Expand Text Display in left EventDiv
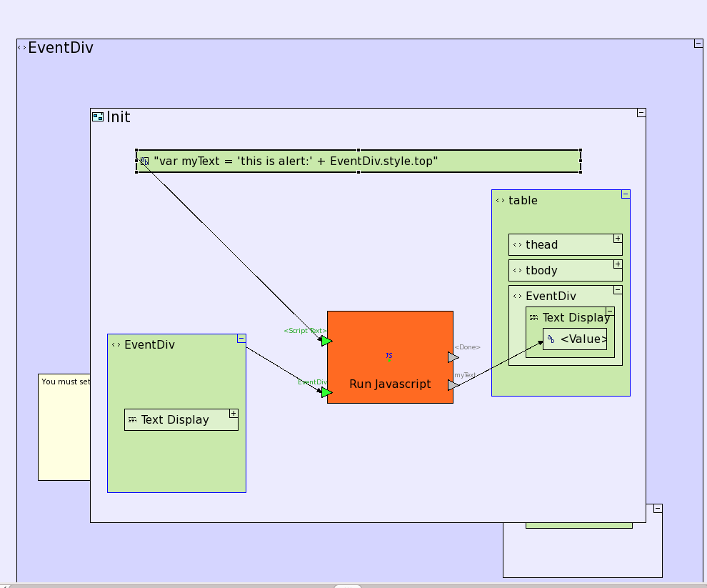This screenshot has height=588, width=707. pyautogui.click(x=234, y=414)
